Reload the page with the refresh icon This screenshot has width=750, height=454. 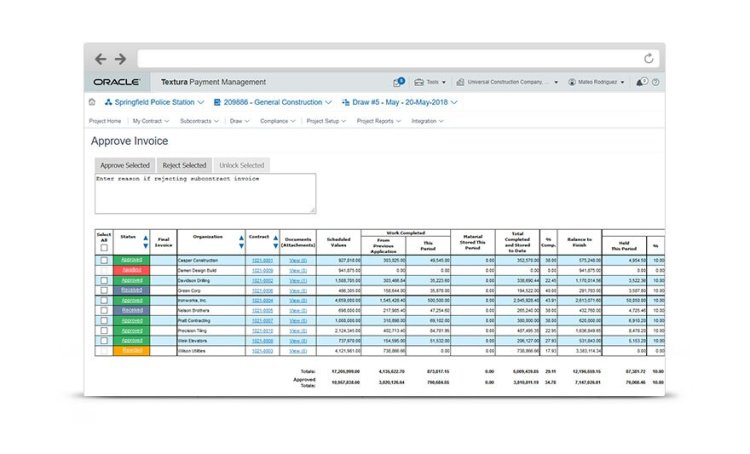(649, 59)
